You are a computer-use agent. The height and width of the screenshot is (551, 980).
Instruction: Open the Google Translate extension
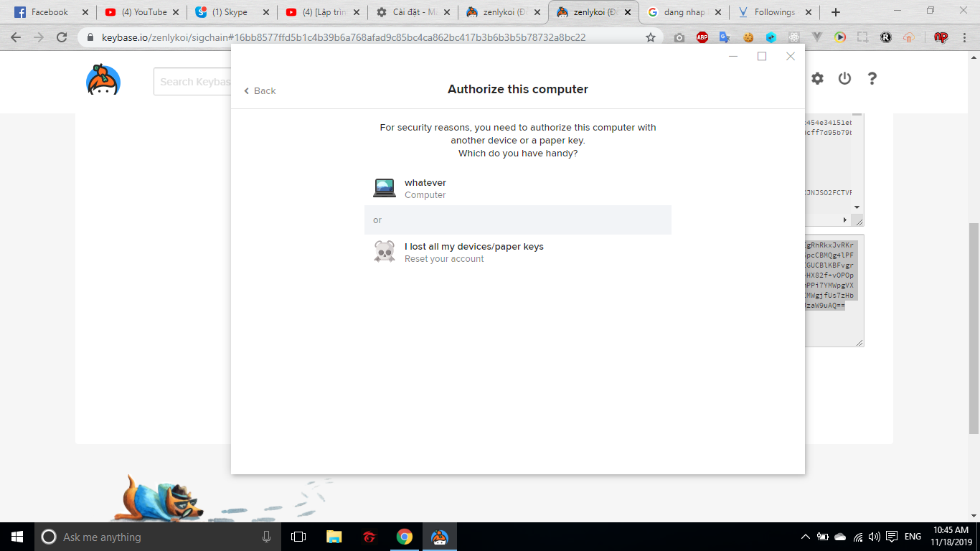click(725, 37)
